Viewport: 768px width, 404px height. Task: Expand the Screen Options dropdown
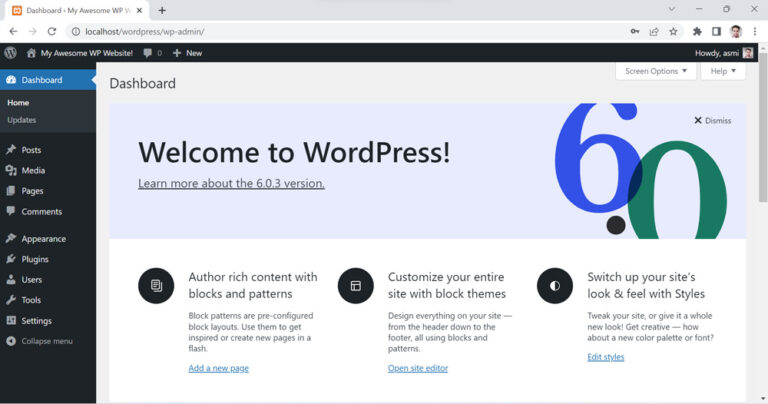click(x=655, y=71)
